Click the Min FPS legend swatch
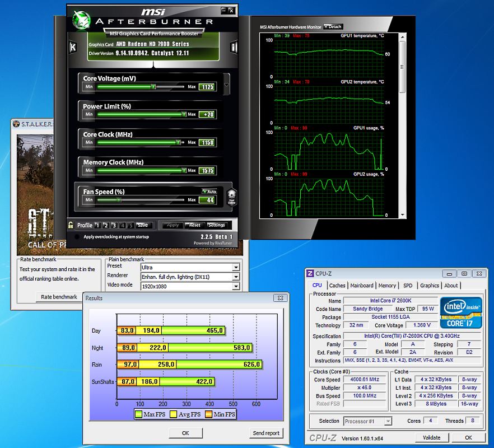 coord(208,414)
